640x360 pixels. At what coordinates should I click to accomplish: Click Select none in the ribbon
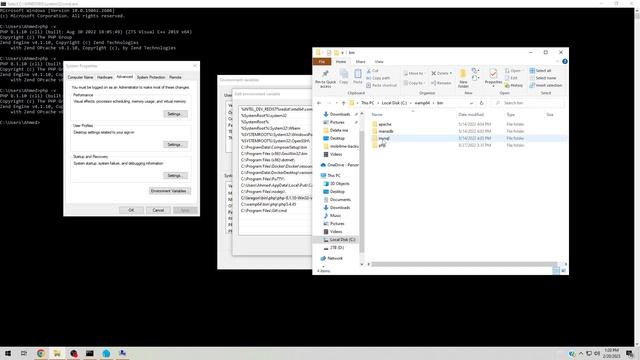click(x=543, y=78)
